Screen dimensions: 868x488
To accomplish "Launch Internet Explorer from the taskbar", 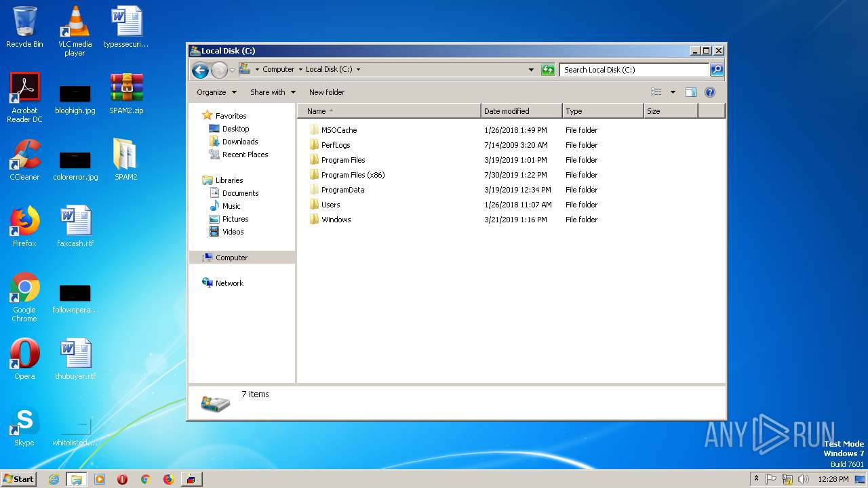I will (54, 479).
